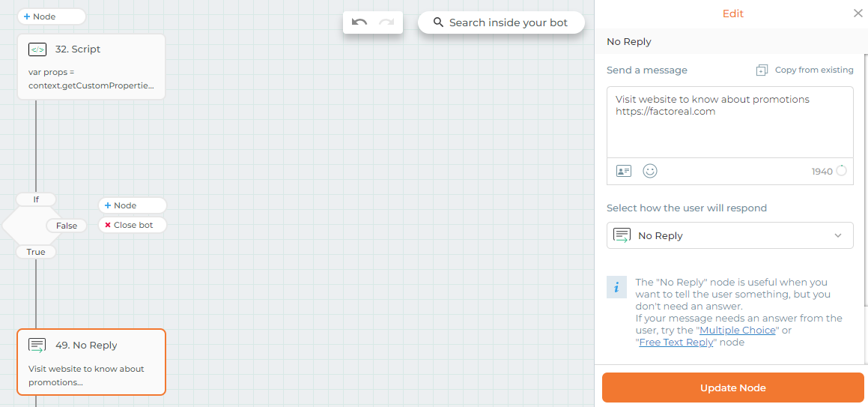Click the Copy from existing icon

coord(762,70)
